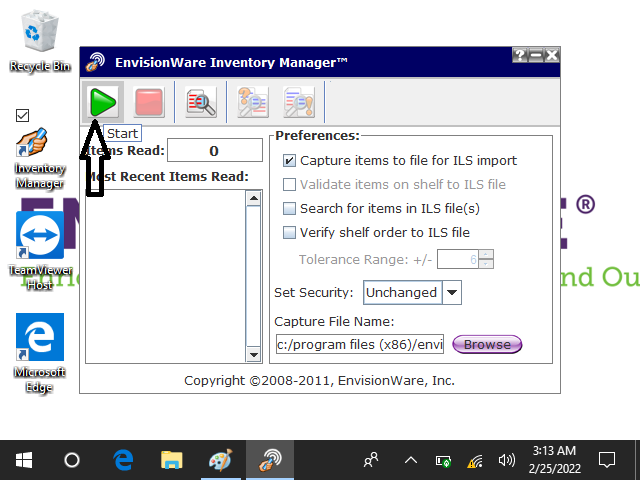Open the Windows Start menu

[x=24, y=460]
